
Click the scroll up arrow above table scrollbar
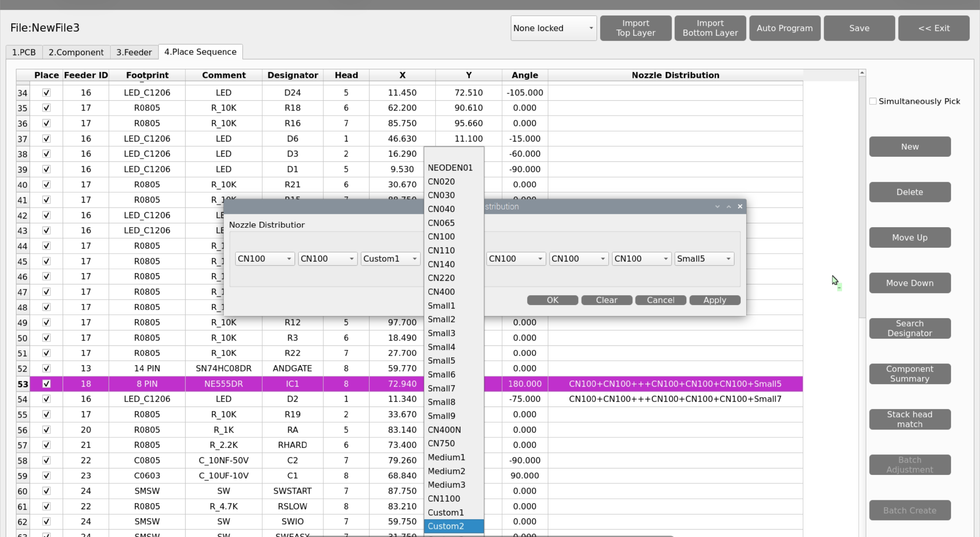[x=862, y=73]
